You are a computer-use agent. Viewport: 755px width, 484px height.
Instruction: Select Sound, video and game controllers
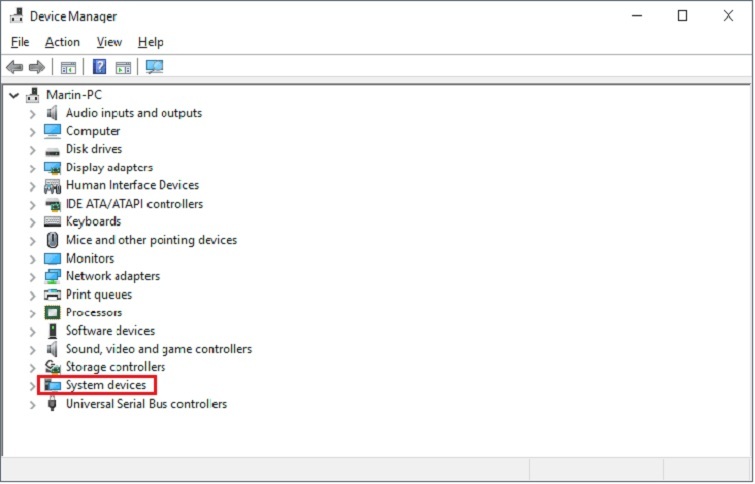tap(158, 349)
